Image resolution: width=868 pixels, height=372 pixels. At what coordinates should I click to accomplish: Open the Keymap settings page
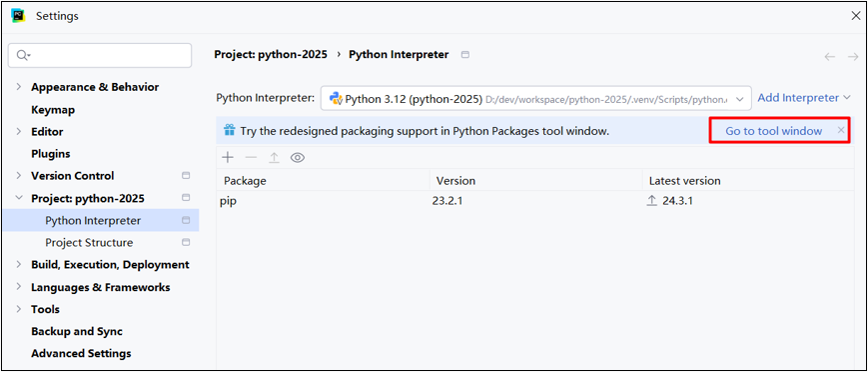point(53,110)
